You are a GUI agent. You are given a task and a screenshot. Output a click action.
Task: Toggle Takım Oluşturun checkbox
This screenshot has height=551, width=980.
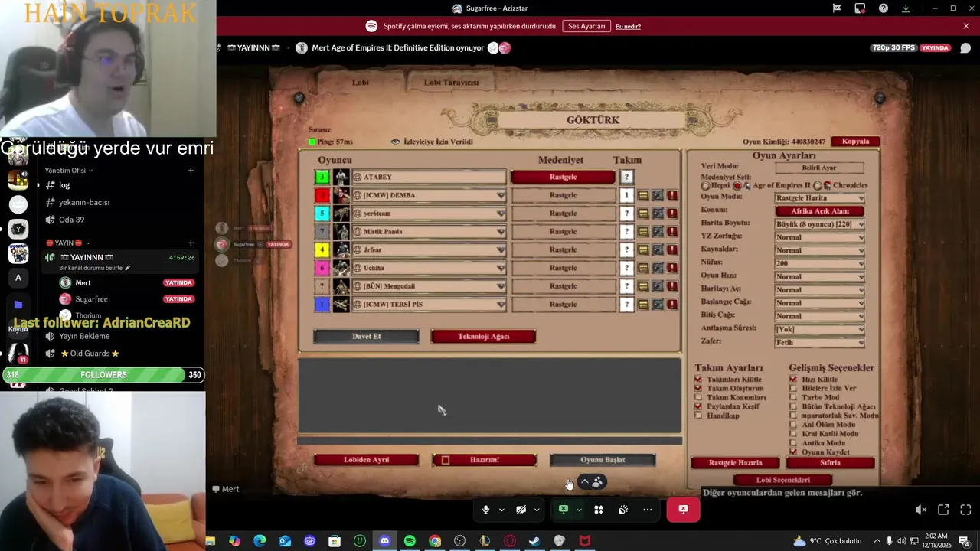697,389
